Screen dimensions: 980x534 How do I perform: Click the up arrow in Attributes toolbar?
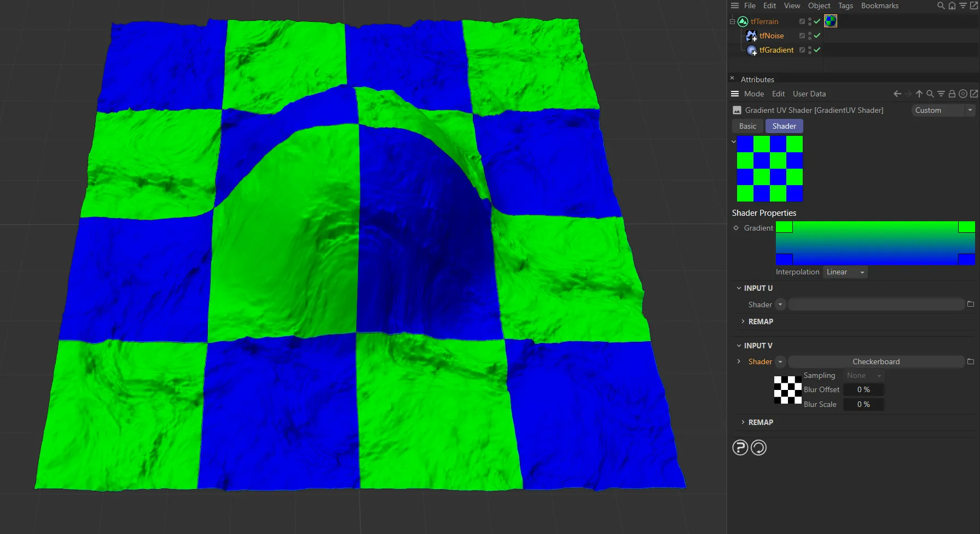point(919,94)
